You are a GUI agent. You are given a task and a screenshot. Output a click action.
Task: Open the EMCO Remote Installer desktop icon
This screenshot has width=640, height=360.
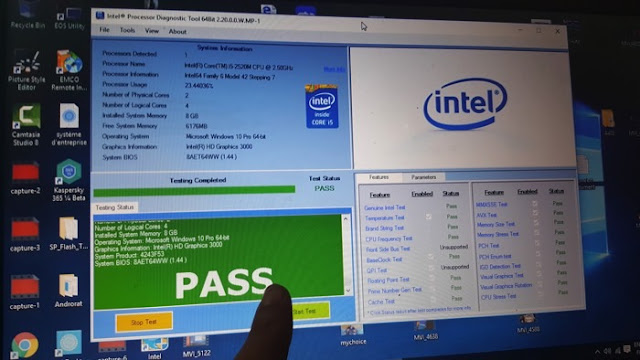[69, 70]
